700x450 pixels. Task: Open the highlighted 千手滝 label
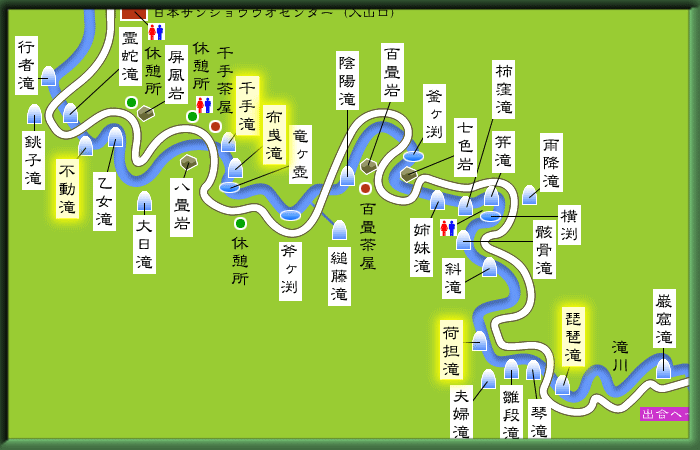(247, 105)
